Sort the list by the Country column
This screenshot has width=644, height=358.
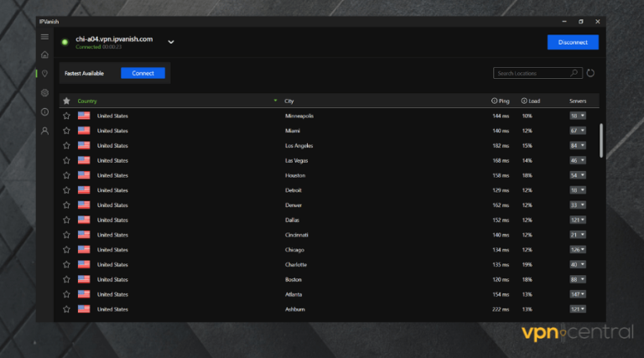pyautogui.click(x=87, y=101)
